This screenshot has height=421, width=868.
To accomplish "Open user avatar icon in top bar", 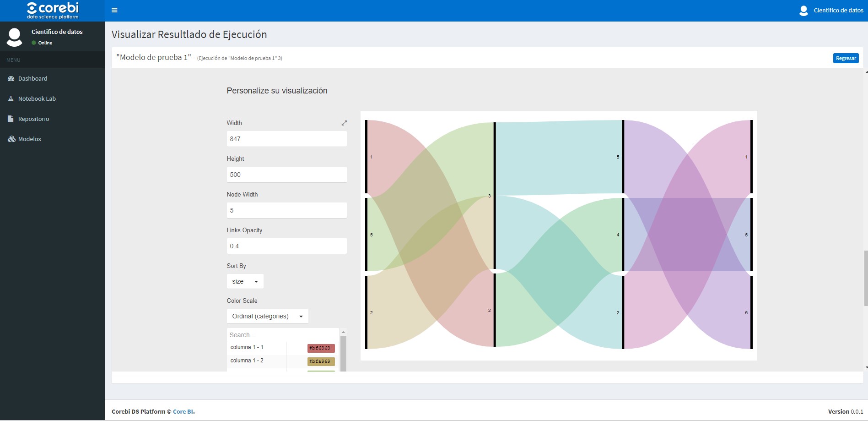I will pos(803,11).
